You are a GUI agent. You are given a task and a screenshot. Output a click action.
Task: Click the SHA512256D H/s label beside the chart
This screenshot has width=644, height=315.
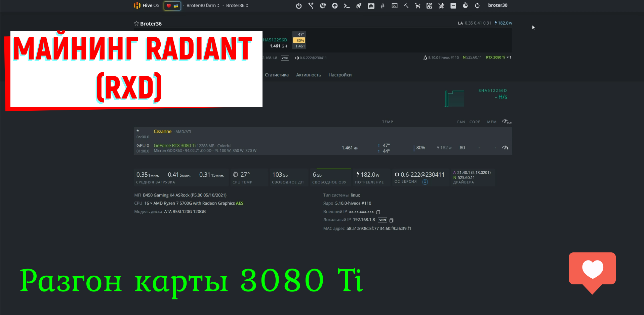click(493, 94)
